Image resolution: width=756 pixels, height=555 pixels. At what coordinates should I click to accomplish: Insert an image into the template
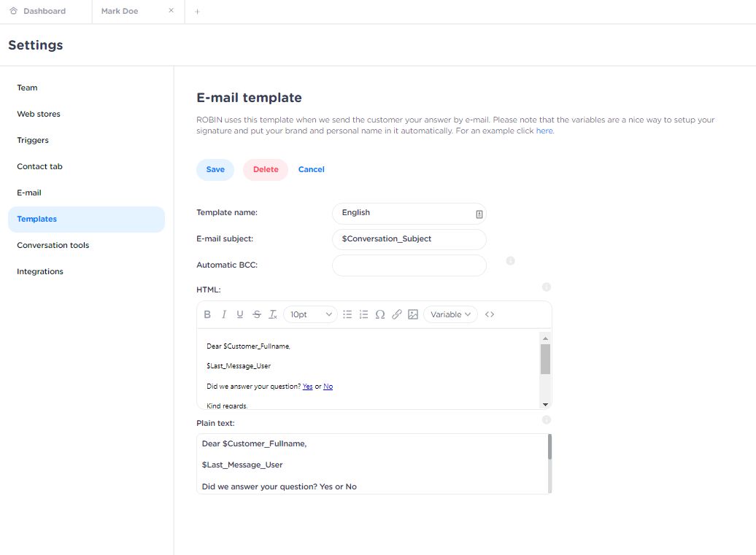click(x=413, y=314)
